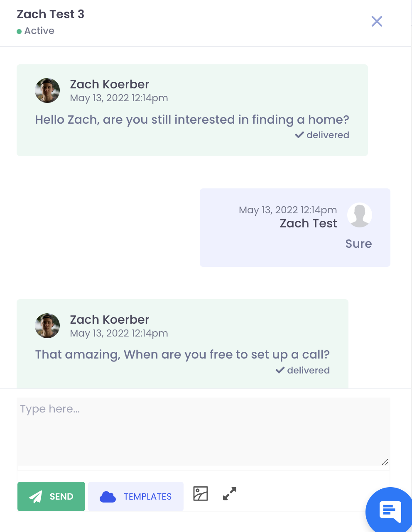The width and height of the screenshot is (412, 532).
Task: Click the delivered checkmark on last message
Action: pos(280,370)
